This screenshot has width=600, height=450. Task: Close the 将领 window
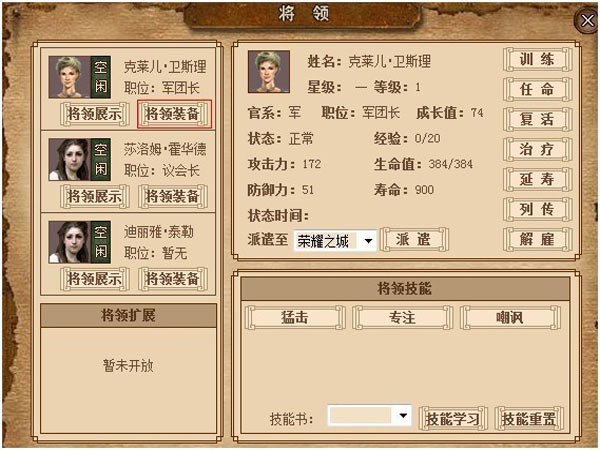[x=587, y=21]
